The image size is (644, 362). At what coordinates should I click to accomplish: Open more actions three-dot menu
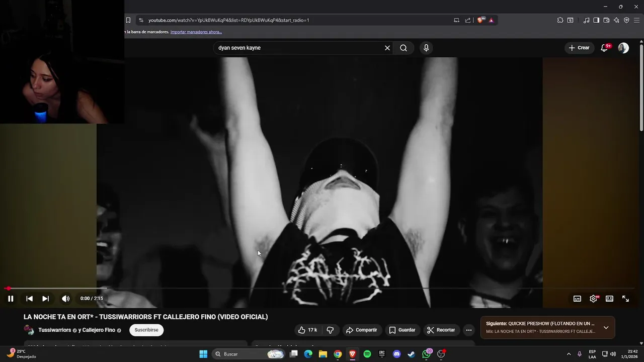tap(469, 330)
